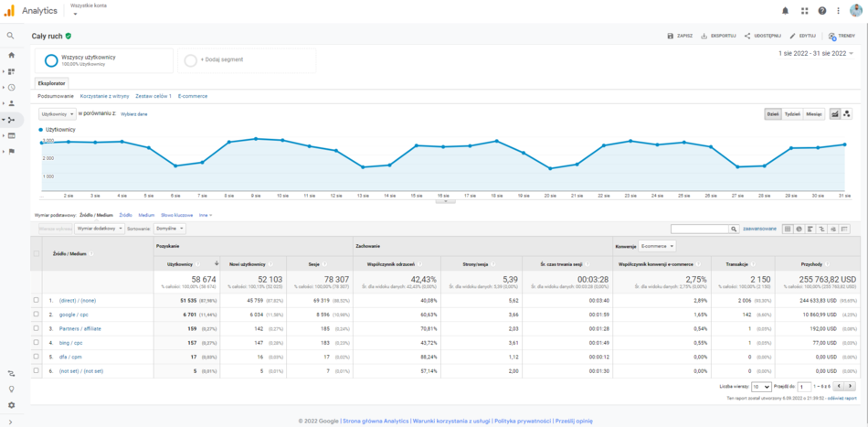Expand the Wymiar dodatkowy dropdown
Screen dimensions: 868x427
100,229
